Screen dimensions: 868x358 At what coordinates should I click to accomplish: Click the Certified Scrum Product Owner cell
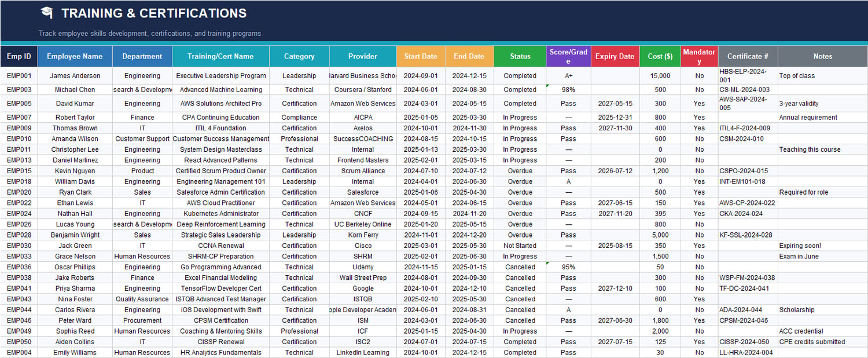220,171
